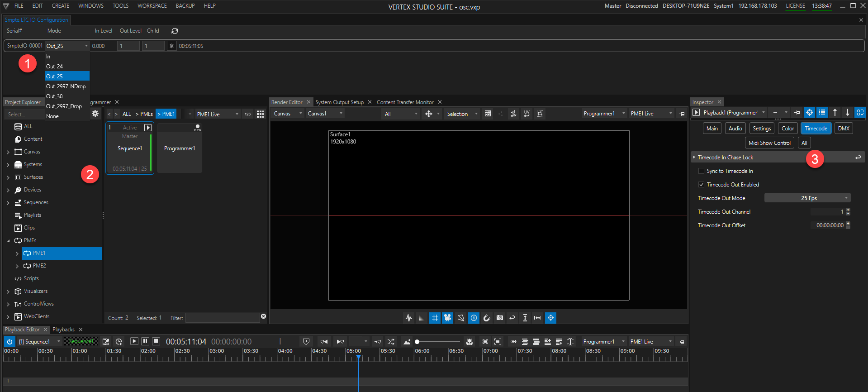Click the grid view icon in PME panel
Image resolution: width=868 pixels, height=392 pixels.
[x=260, y=114]
